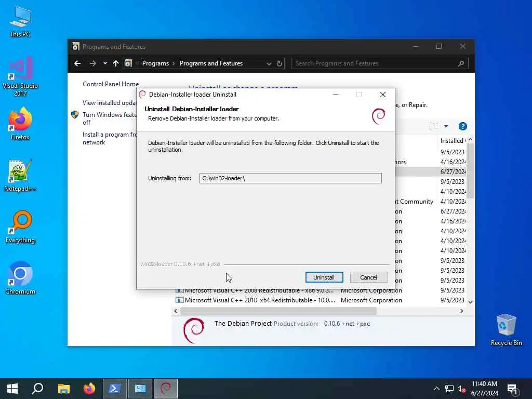Open Firefox desktop shortcut
The width and height of the screenshot is (532, 399).
tap(20, 124)
